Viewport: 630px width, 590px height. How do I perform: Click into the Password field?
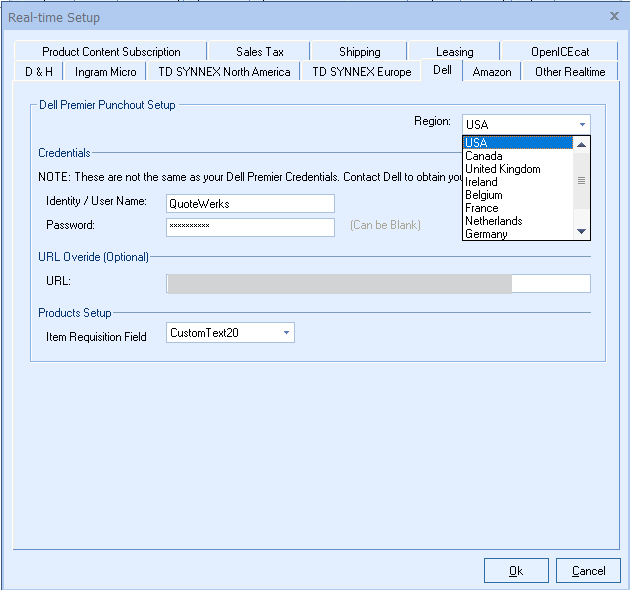coord(250,227)
